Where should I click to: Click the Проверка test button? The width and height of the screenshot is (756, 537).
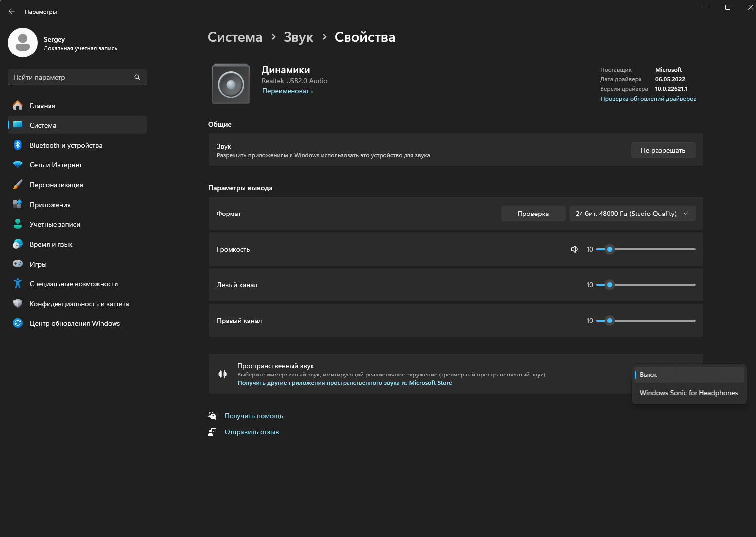click(x=533, y=214)
